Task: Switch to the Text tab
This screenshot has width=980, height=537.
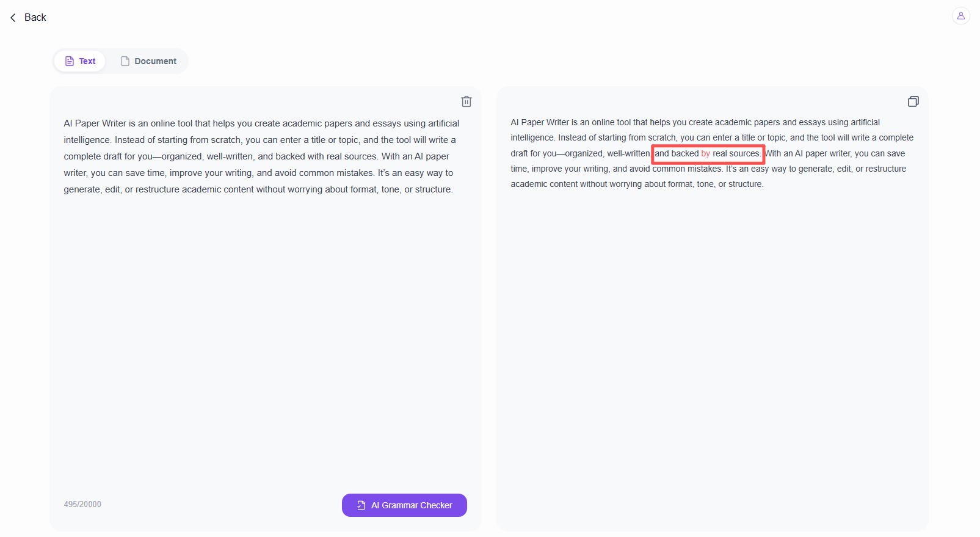Action: tap(80, 61)
